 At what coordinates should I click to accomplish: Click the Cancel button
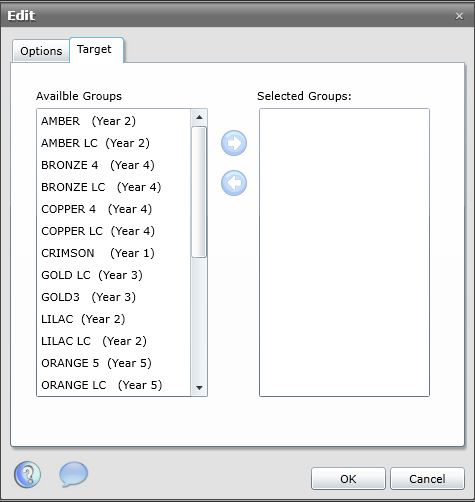tap(427, 479)
